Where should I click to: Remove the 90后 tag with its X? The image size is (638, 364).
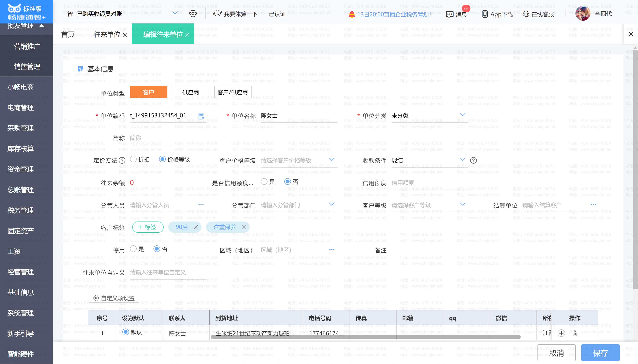(196, 227)
